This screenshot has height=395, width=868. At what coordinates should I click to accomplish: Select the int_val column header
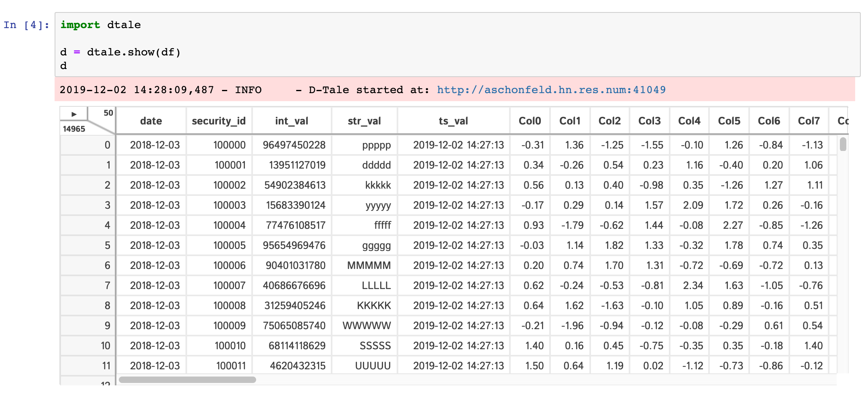coord(291,121)
